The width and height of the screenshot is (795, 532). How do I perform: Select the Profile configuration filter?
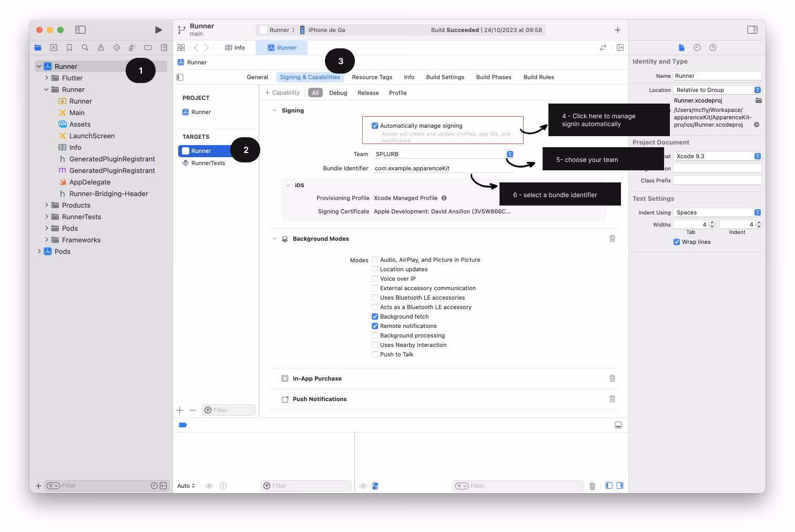[x=398, y=93]
